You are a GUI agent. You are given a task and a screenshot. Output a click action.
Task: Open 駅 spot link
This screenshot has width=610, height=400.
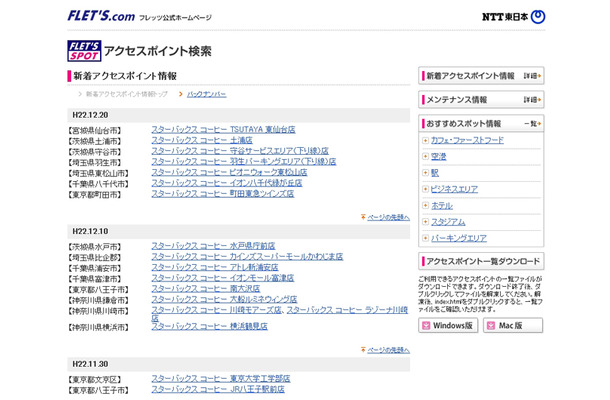click(435, 173)
